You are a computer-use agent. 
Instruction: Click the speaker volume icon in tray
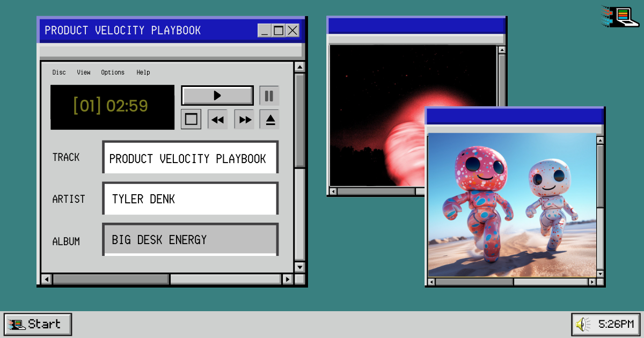(583, 324)
